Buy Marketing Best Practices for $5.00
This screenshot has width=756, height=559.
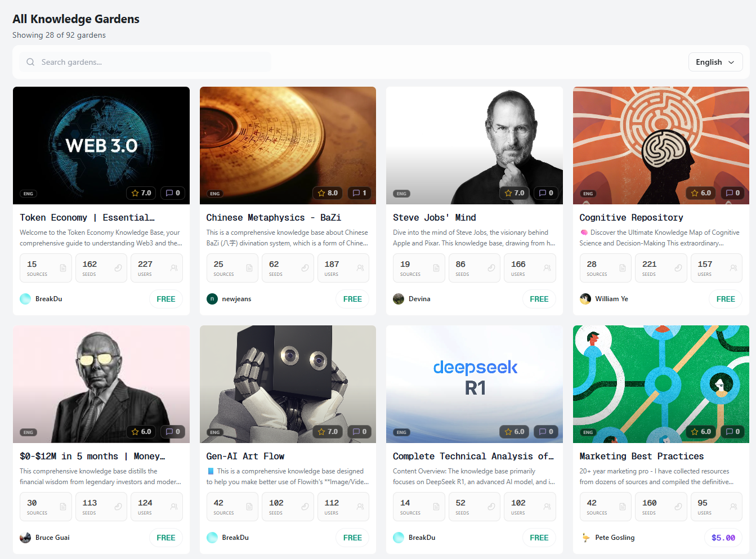point(723,538)
